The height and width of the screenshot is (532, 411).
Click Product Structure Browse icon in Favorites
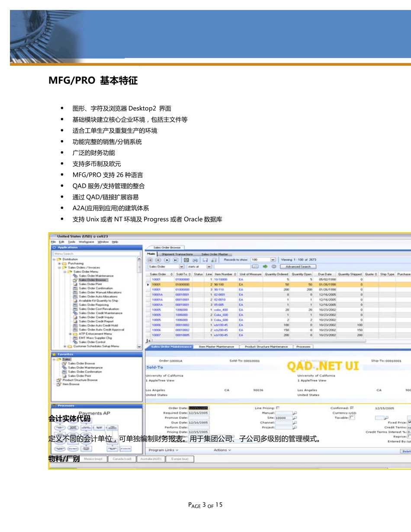59,380
